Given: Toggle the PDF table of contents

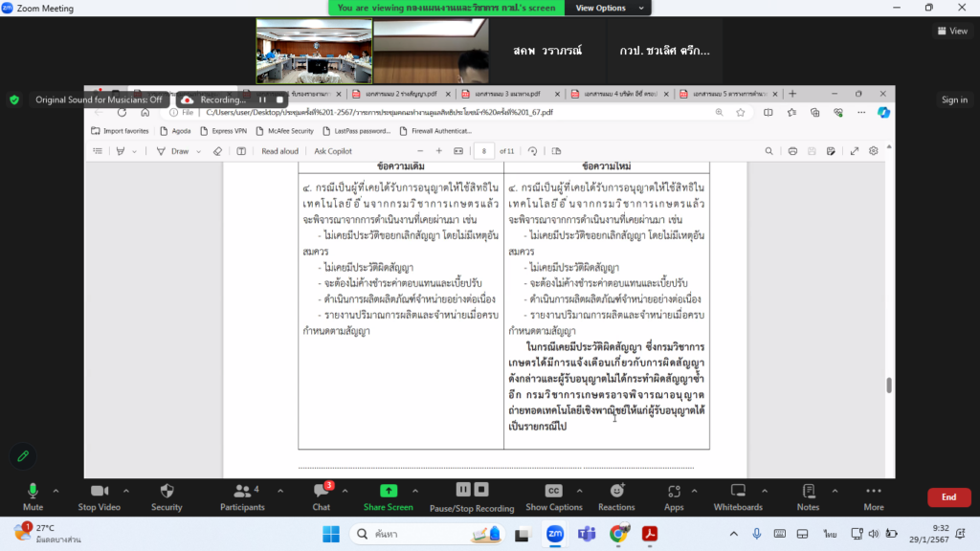Looking at the screenshot, I should (x=98, y=151).
